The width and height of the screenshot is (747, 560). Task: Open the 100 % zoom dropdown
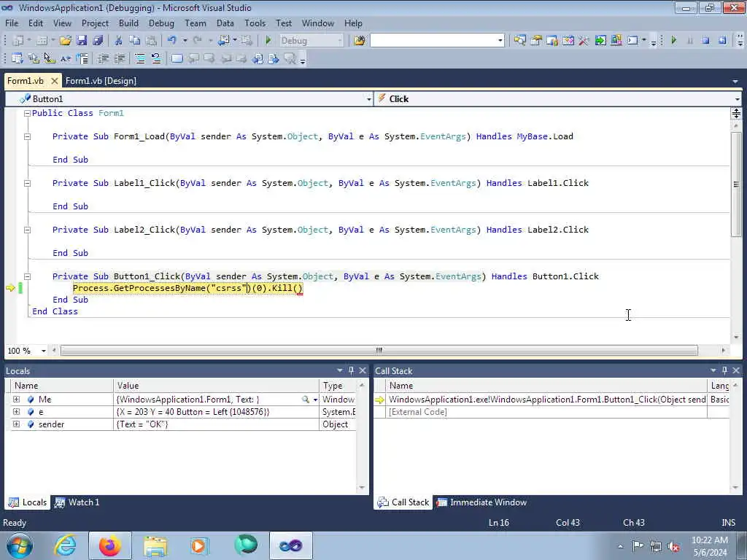[x=43, y=351]
